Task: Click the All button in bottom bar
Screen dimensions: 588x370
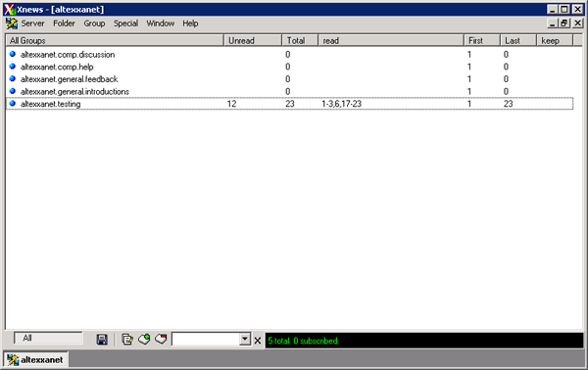Action: (48, 338)
